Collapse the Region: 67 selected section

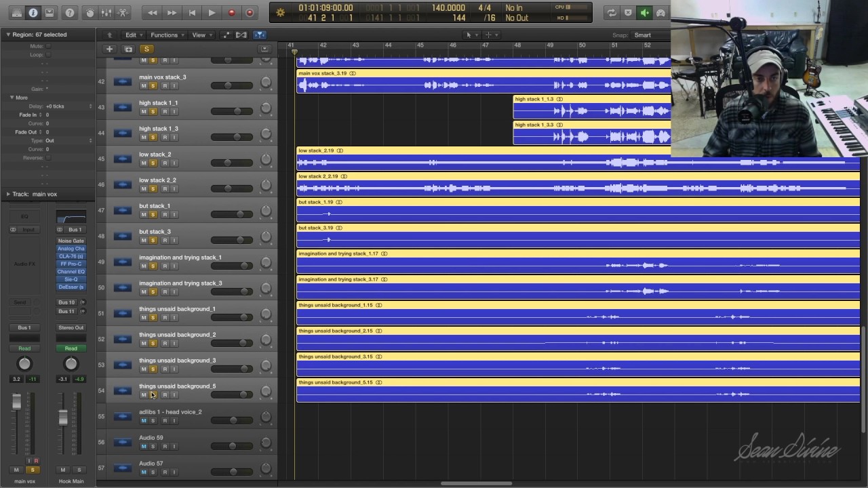pos(9,34)
